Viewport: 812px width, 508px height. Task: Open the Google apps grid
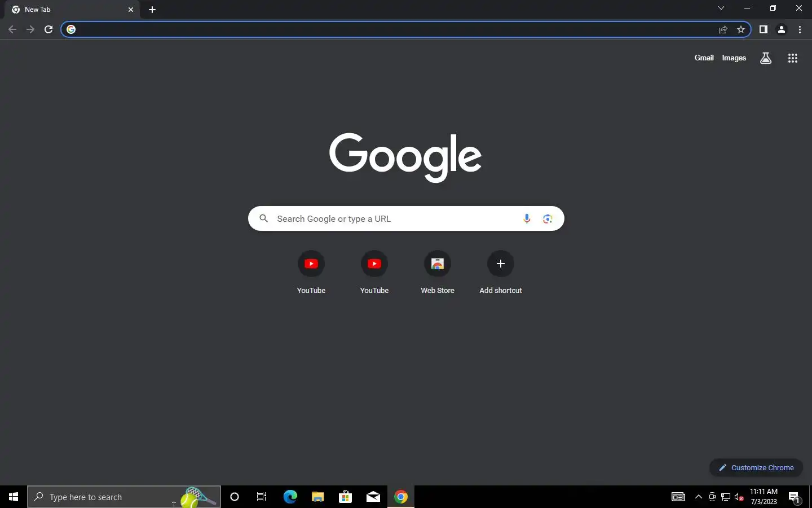(x=792, y=58)
